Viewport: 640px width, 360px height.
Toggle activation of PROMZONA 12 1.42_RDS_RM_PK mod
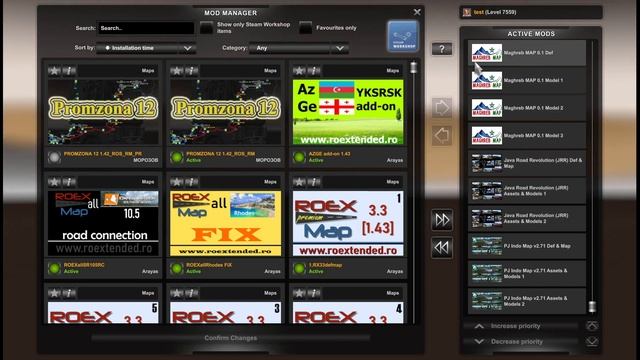[54, 157]
